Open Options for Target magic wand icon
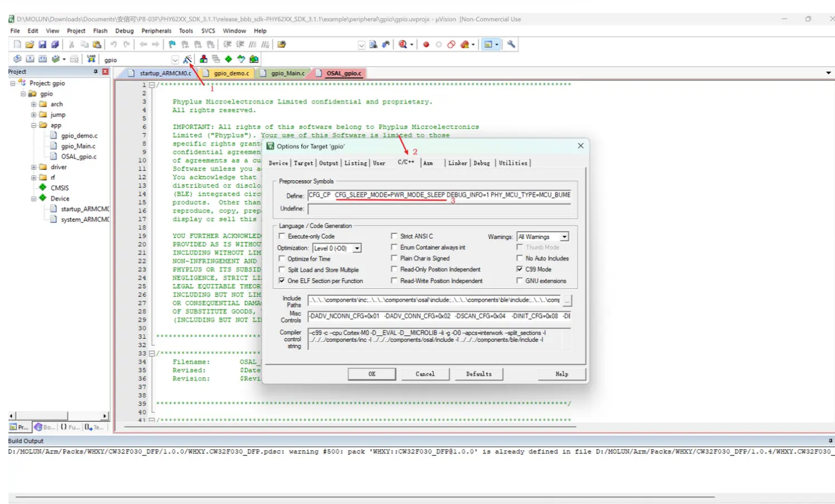This screenshot has height=504, width=835. pos(188,59)
